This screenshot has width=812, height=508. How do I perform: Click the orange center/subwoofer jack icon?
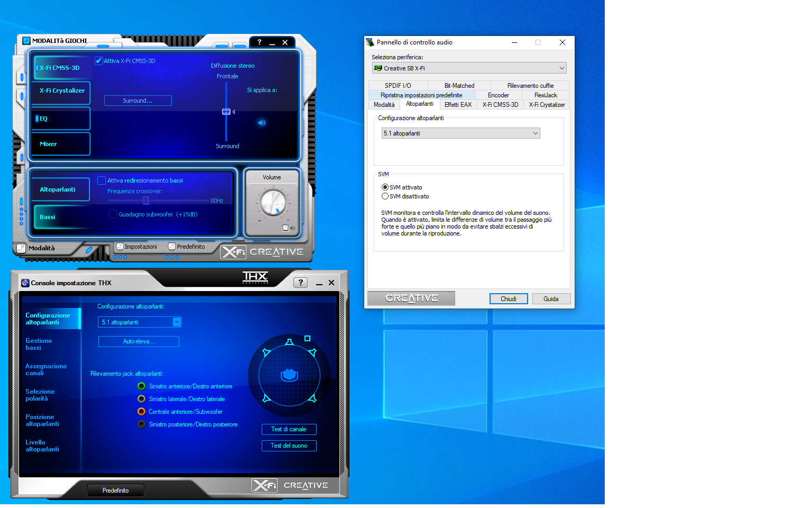click(x=141, y=412)
